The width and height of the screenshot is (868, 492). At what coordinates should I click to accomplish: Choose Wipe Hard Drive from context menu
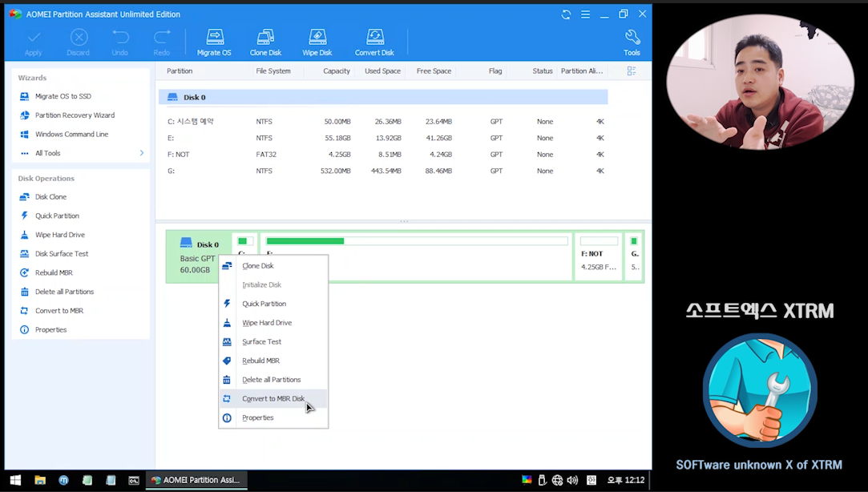point(273,323)
